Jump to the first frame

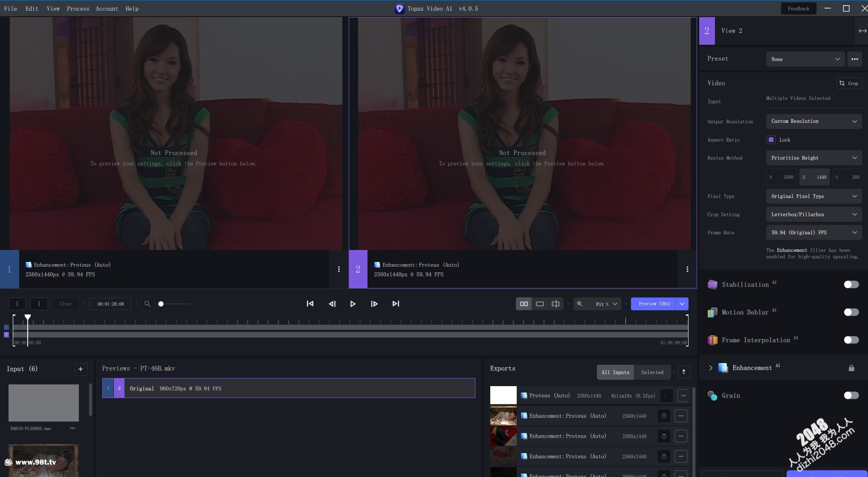click(x=310, y=304)
